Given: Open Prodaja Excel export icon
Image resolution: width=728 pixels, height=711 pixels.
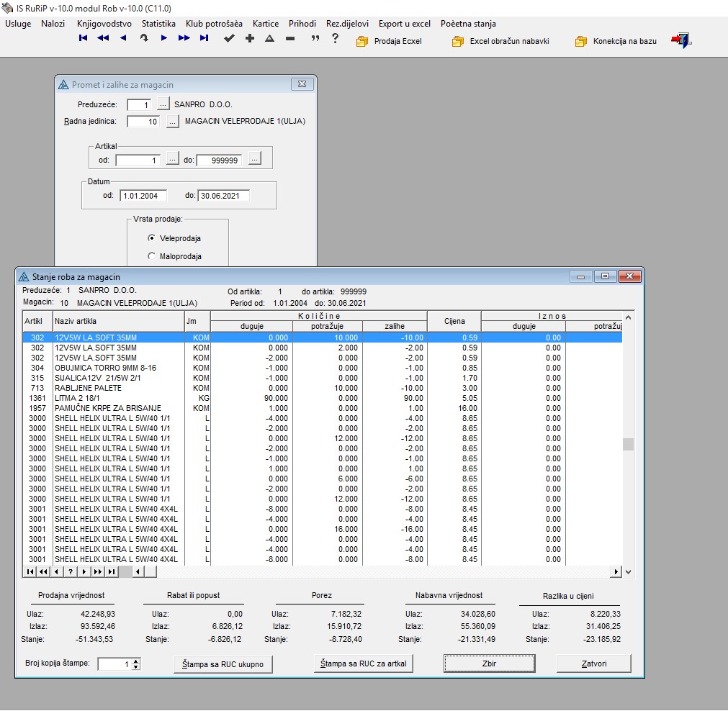Looking at the screenshot, I should (x=362, y=42).
